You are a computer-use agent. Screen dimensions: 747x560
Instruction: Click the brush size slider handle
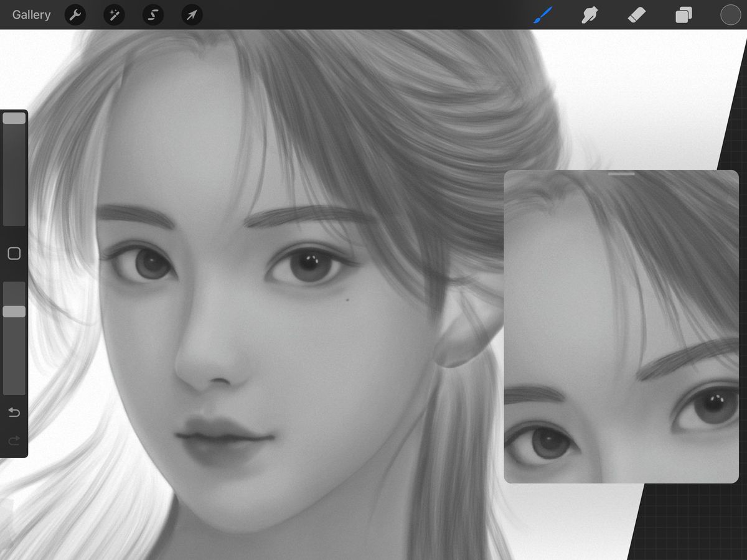point(14,118)
